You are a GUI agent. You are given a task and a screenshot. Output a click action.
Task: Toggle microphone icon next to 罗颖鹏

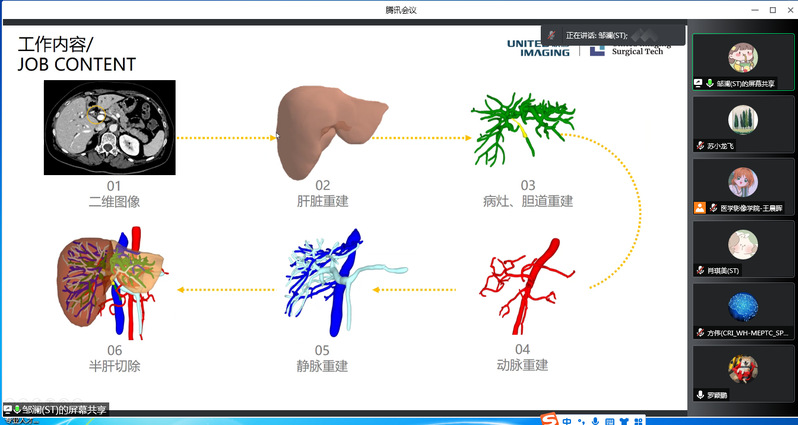click(x=699, y=394)
